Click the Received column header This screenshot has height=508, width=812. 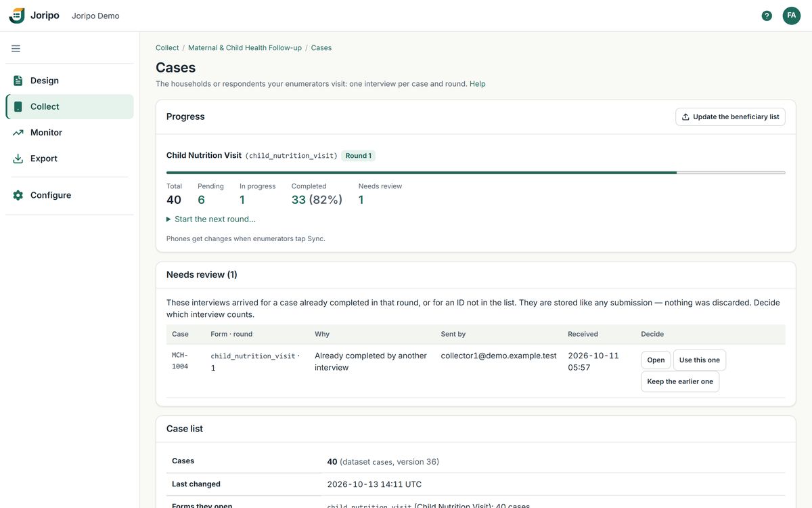583,334
